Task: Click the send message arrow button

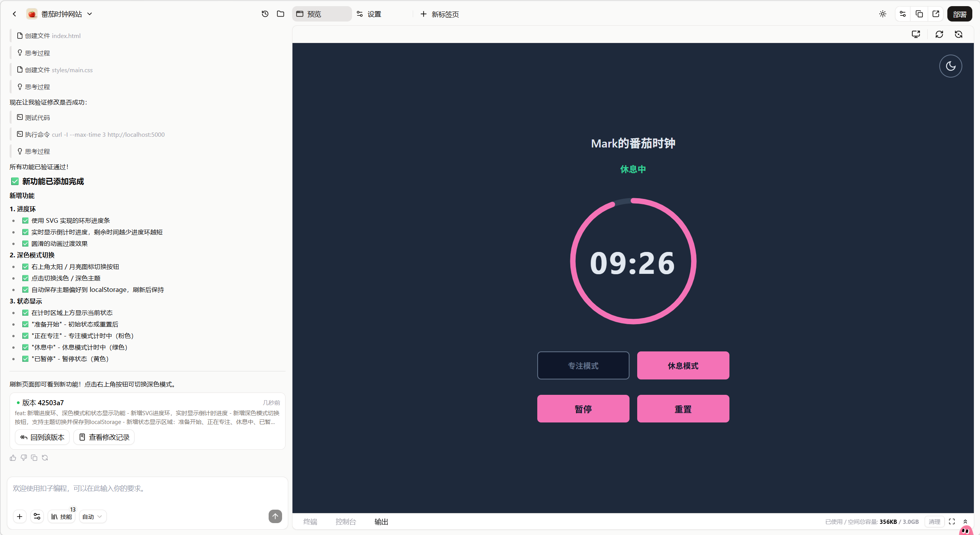Action: click(x=275, y=517)
